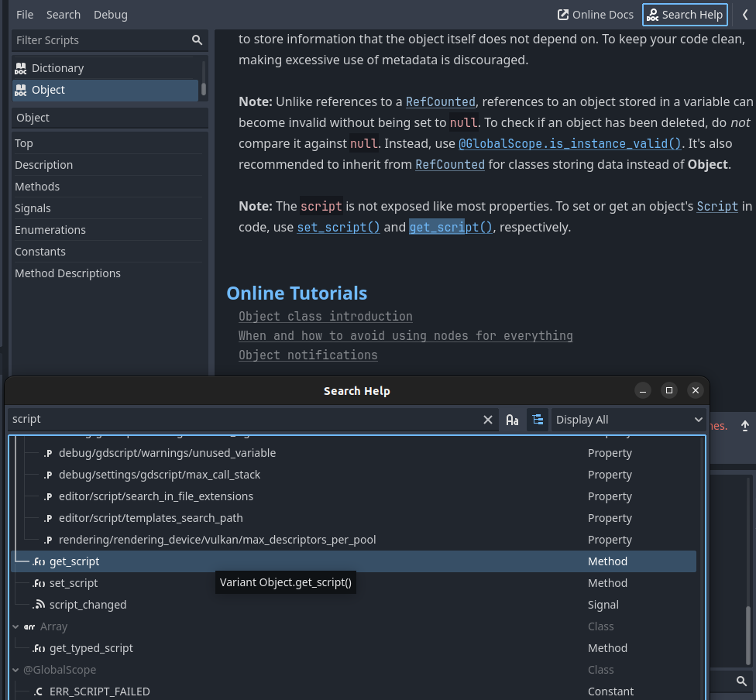756x700 pixels.
Task: Toggle case sensitive search (Aa)
Action: click(x=512, y=420)
